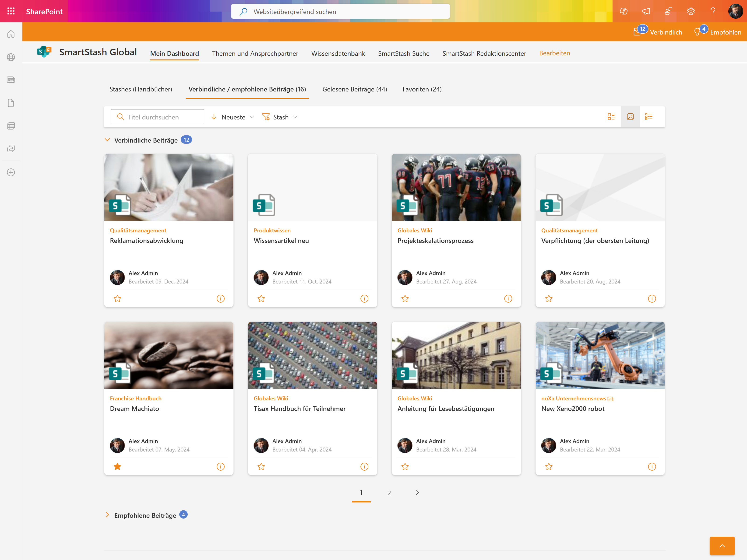Open noXa Unternehmensnews stash link

[x=573, y=398]
